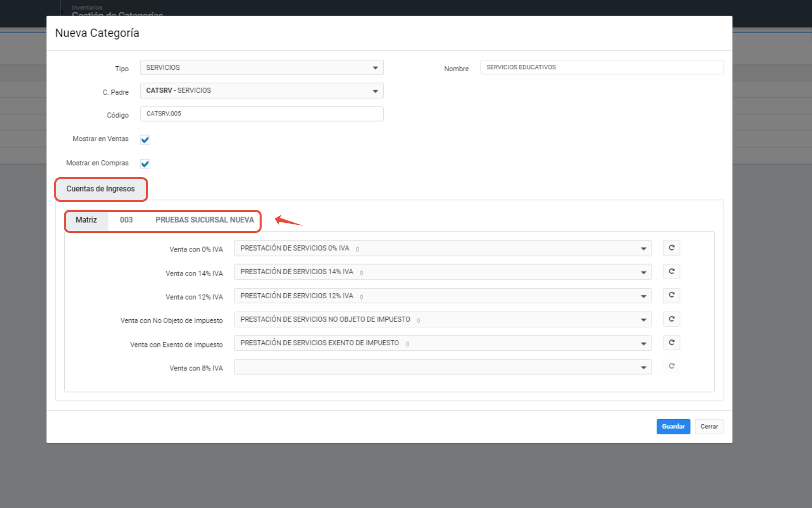The image size is (812, 508).
Task: Open the empty Venta con 8% IVA dropdown
Action: (442, 367)
